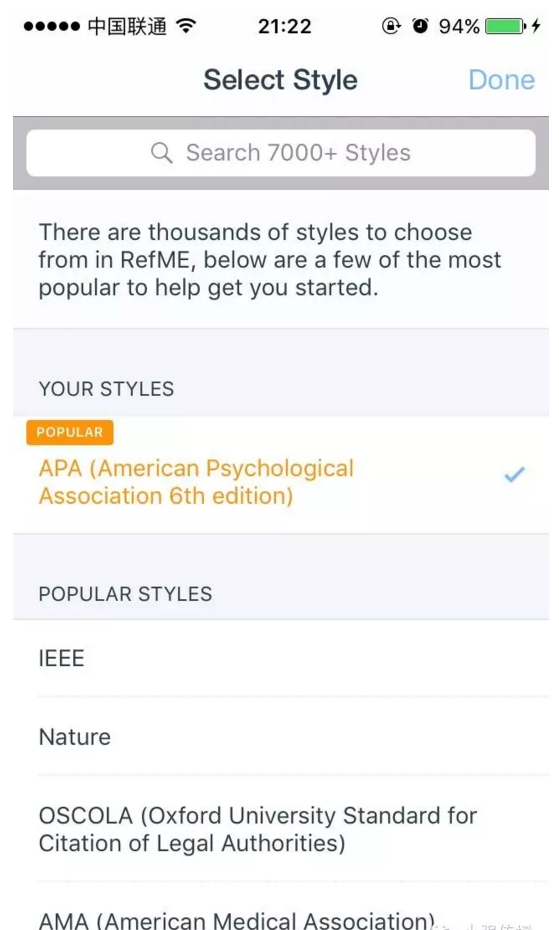
Task: Tap the APA 6th edition style row
Action: click(281, 474)
